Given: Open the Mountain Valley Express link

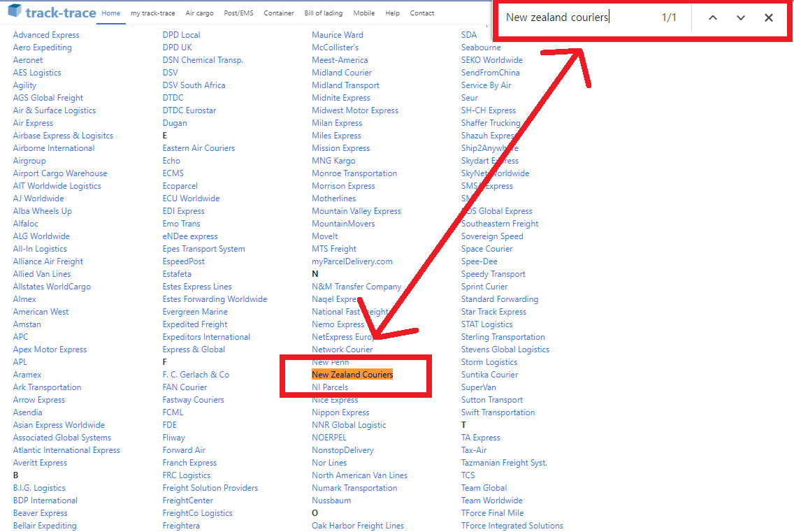Looking at the screenshot, I should click(356, 211).
